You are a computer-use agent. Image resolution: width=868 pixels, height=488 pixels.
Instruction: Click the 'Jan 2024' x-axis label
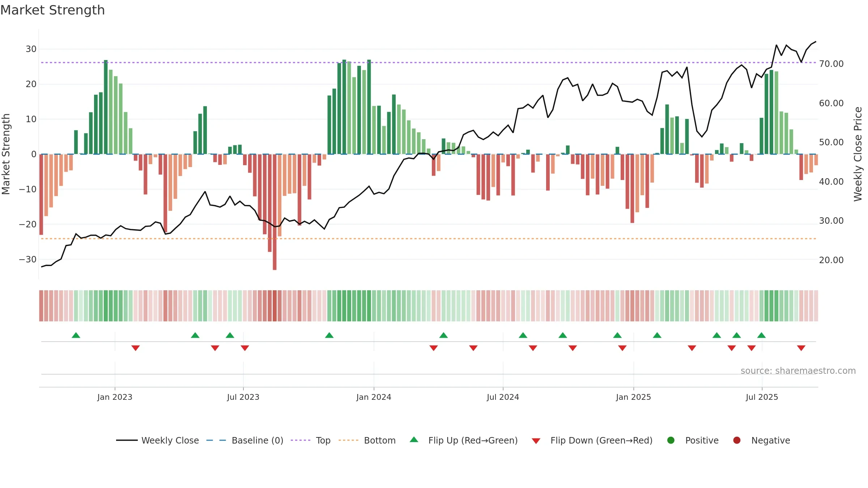click(x=374, y=397)
